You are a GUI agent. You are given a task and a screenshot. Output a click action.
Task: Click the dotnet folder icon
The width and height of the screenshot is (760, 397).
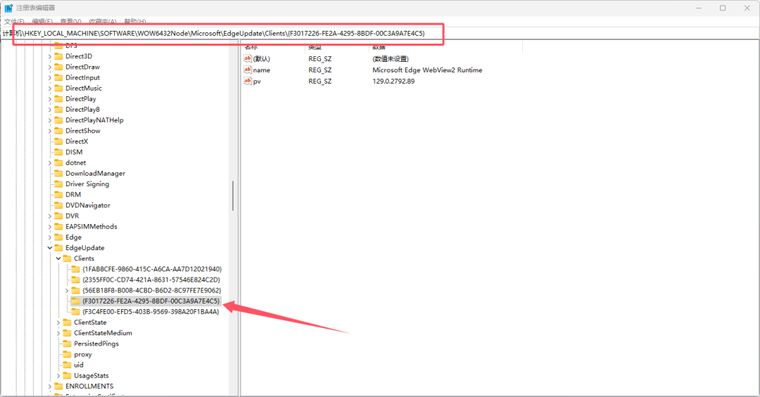click(x=59, y=163)
